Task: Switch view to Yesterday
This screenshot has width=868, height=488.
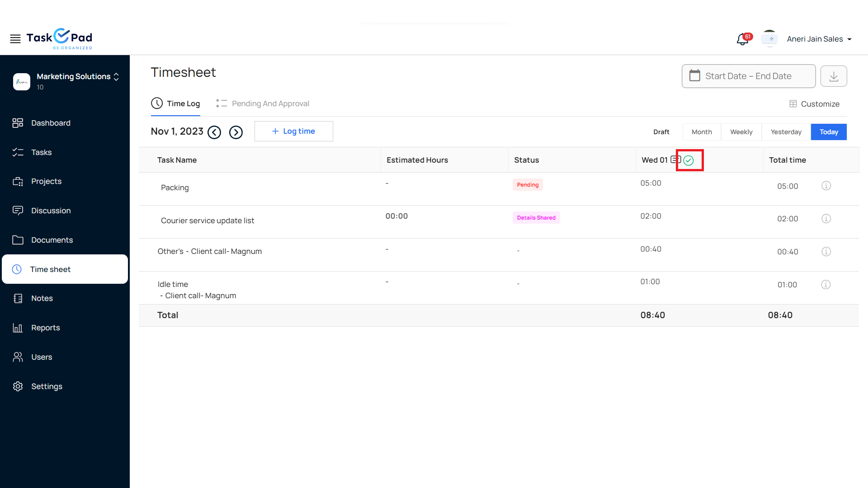Action: 786,132
